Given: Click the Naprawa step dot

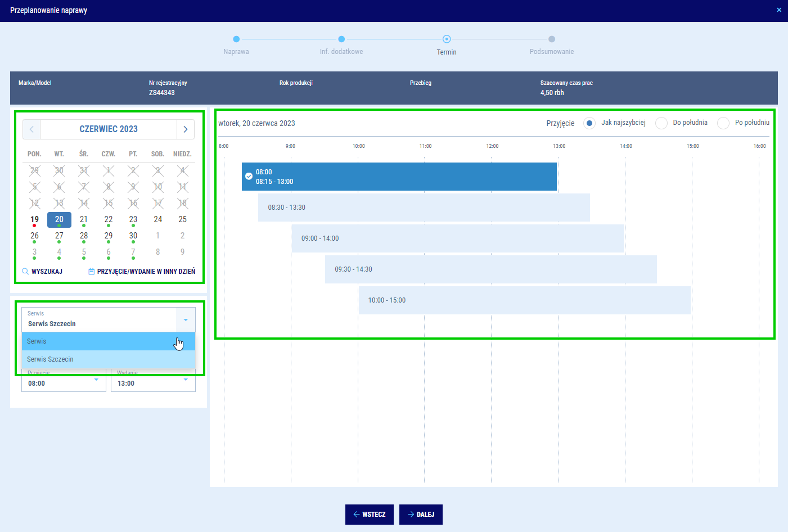Looking at the screenshot, I should [236, 39].
